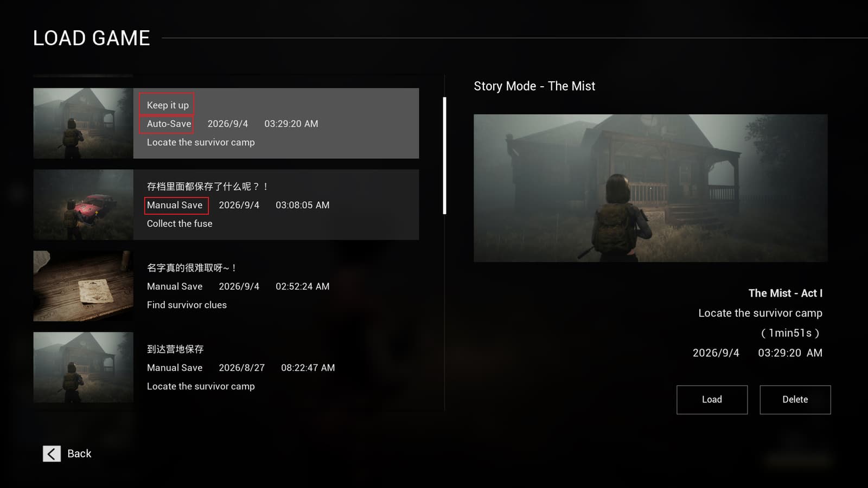The width and height of the screenshot is (868, 488).
Task: Select the 'Keep it up' auto-save thumbnail
Action: (x=83, y=124)
